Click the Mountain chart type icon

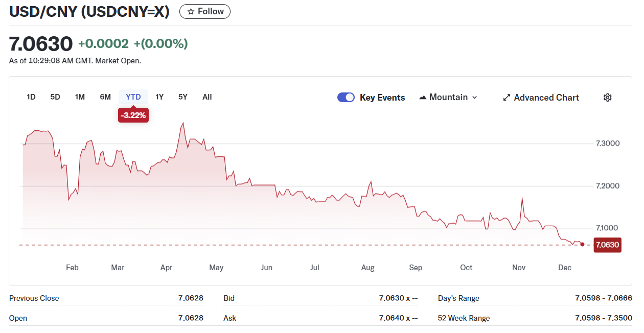pos(423,98)
